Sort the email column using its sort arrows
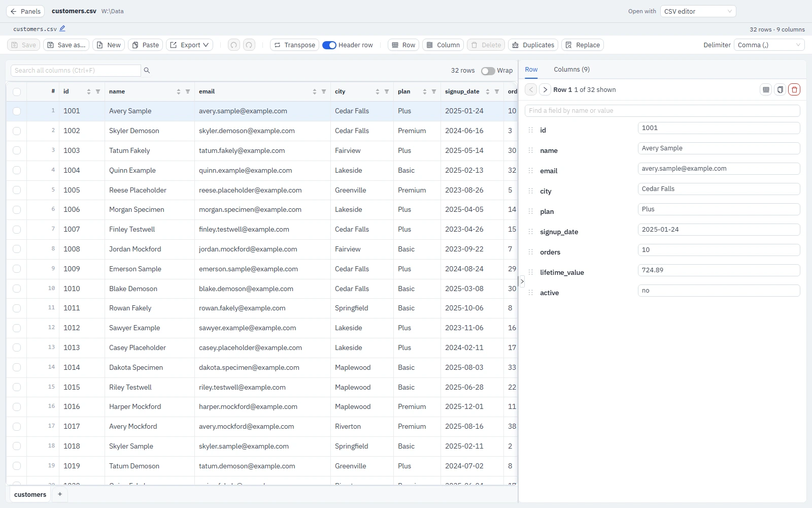The width and height of the screenshot is (812, 508). pos(315,91)
